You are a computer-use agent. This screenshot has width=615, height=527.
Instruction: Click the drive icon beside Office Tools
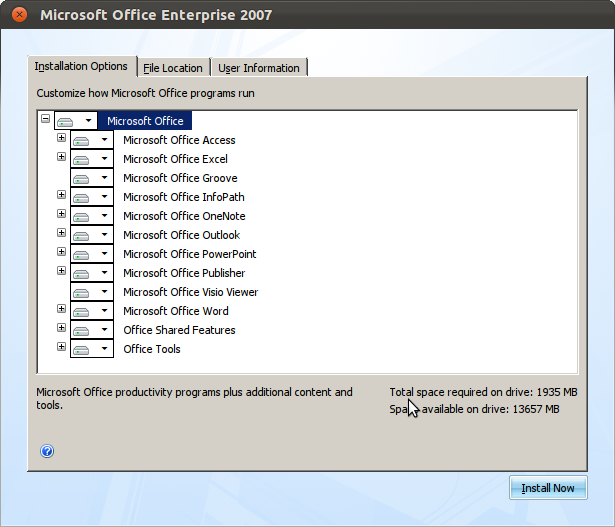coord(81,350)
